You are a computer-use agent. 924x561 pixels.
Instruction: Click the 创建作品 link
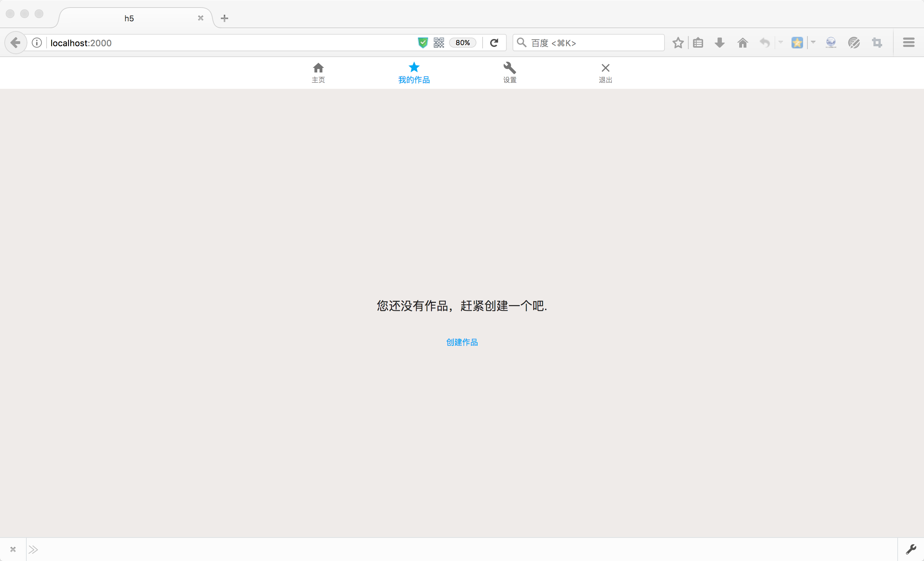pos(462,342)
